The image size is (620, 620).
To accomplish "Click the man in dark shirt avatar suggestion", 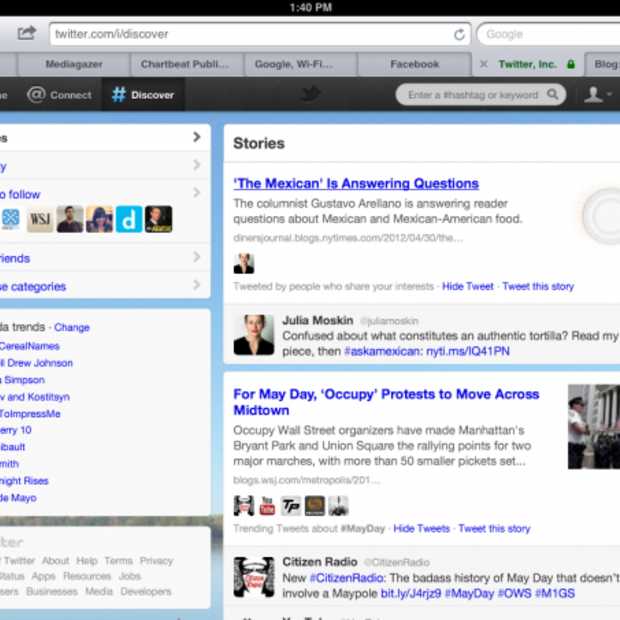I will [x=70, y=219].
